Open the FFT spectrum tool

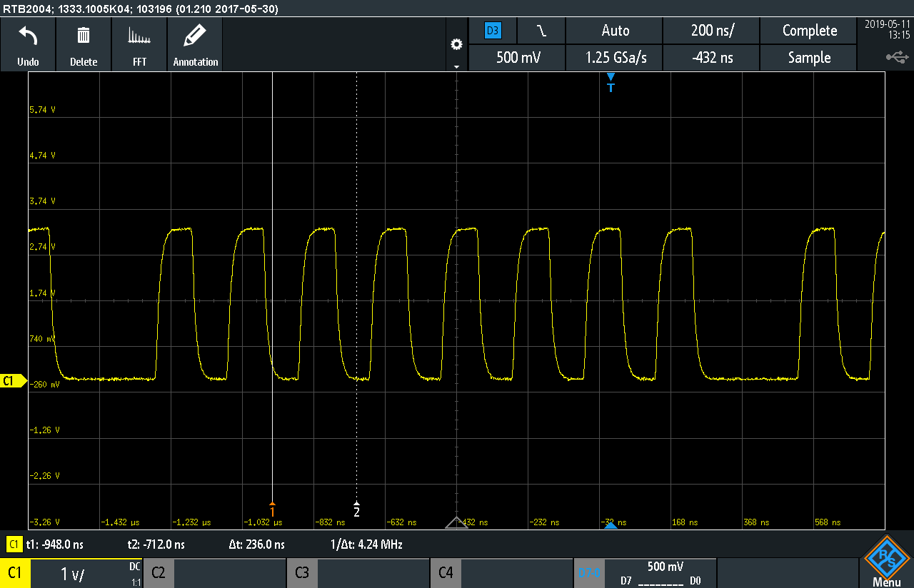139,44
